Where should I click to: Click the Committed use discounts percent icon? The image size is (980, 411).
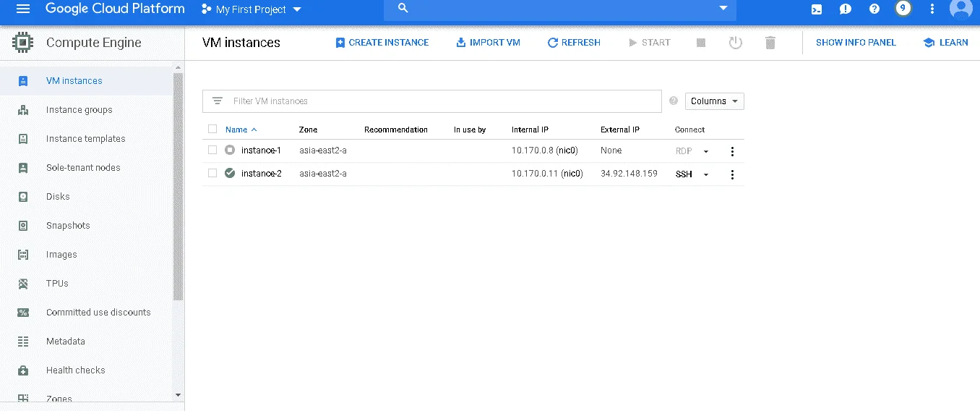coord(23,313)
